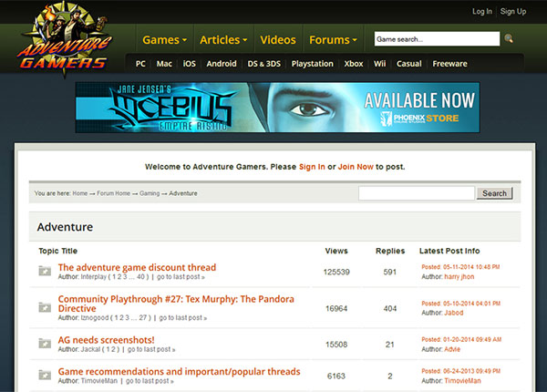
Task: Click the forum Search button
Action: 494,193
